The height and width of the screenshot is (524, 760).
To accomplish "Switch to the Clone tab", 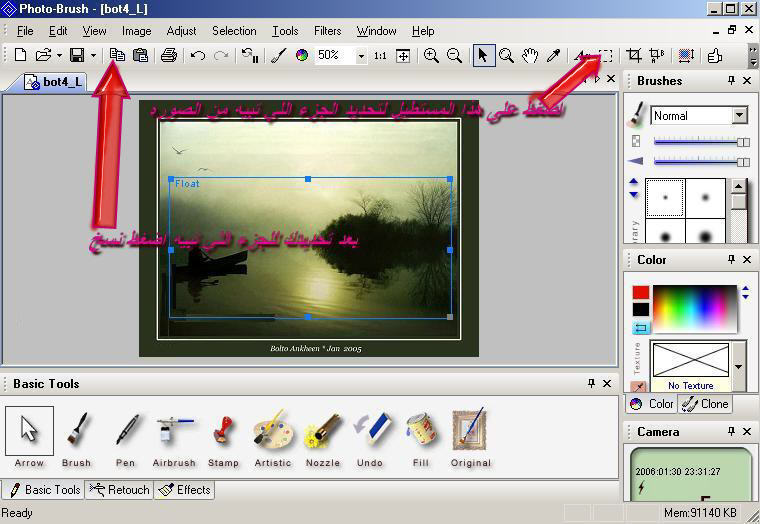I will point(706,404).
